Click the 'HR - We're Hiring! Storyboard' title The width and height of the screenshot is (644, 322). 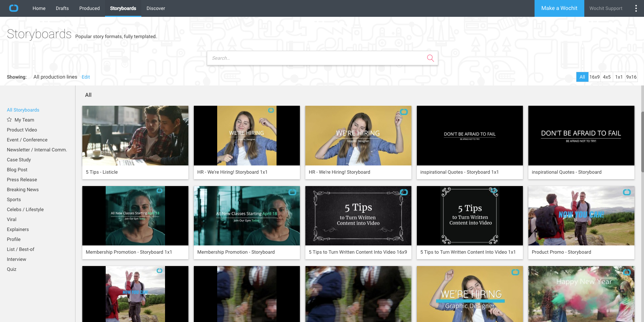[339, 172]
